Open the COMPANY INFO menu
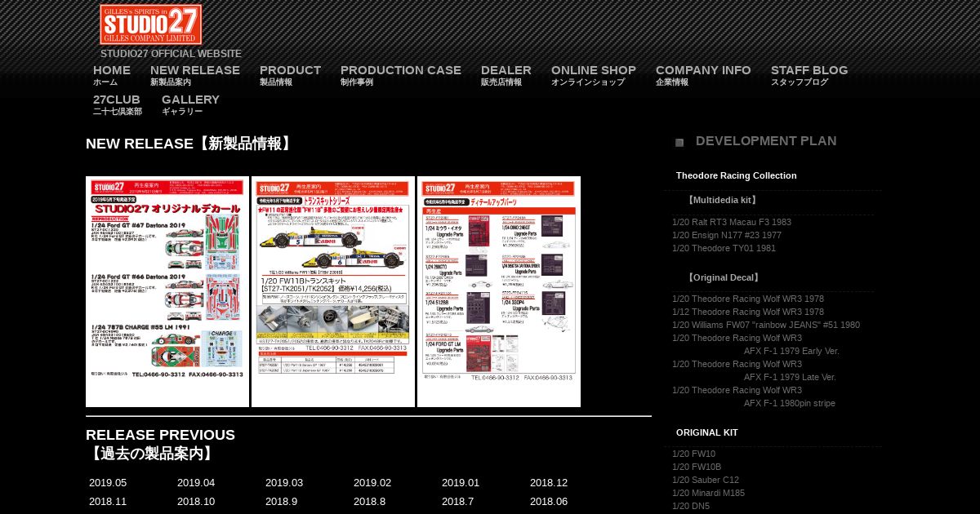This screenshot has width=980, height=514. pyautogui.click(x=703, y=75)
